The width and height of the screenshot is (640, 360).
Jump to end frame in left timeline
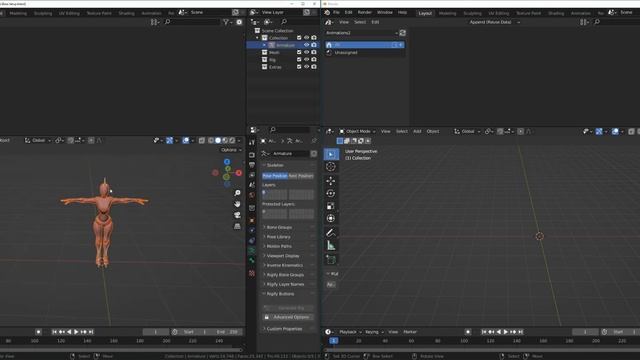91,332
